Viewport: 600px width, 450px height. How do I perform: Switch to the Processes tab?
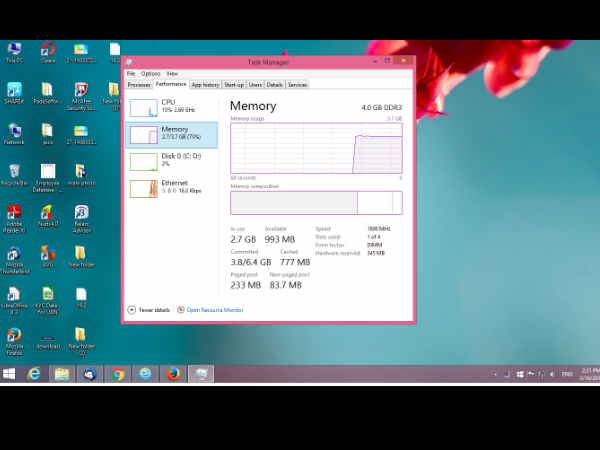coord(139,85)
